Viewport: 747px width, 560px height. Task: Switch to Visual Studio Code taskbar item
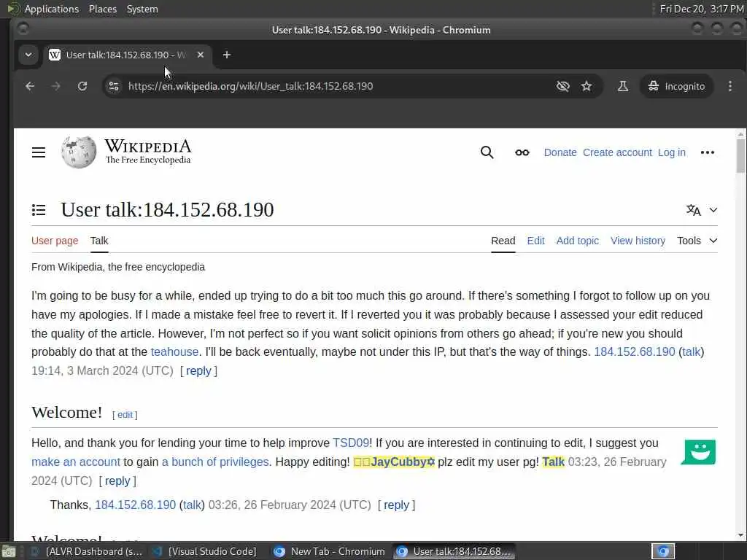point(204,551)
